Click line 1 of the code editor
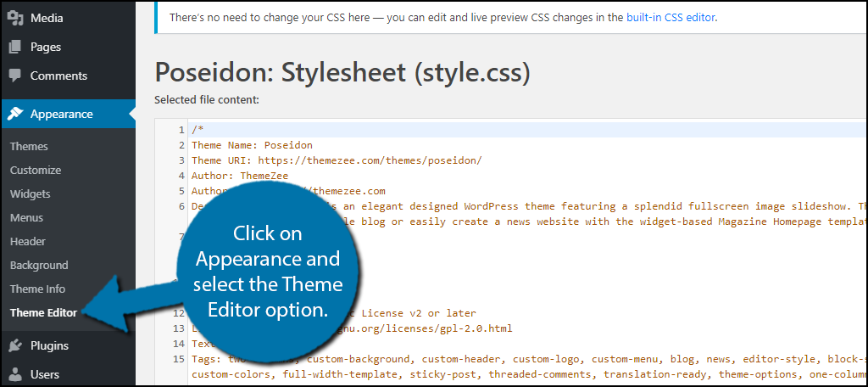This screenshot has width=868, height=387. (527, 130)
